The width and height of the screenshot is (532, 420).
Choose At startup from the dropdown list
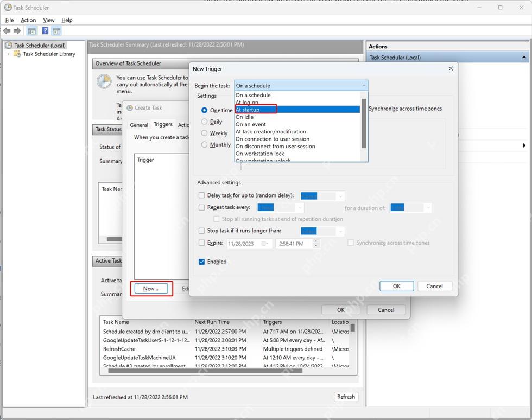point(297,110)
